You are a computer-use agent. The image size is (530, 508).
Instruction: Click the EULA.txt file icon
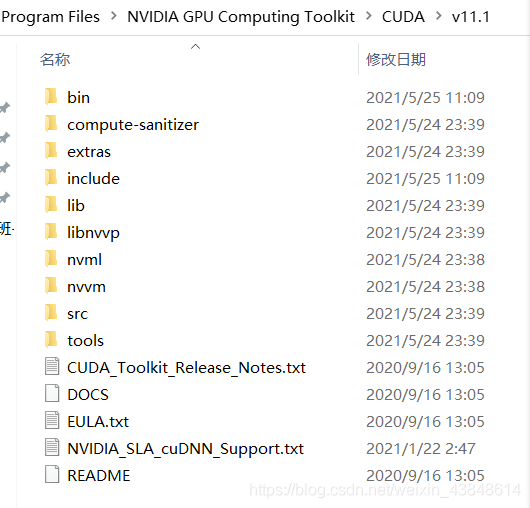[52, 421]
